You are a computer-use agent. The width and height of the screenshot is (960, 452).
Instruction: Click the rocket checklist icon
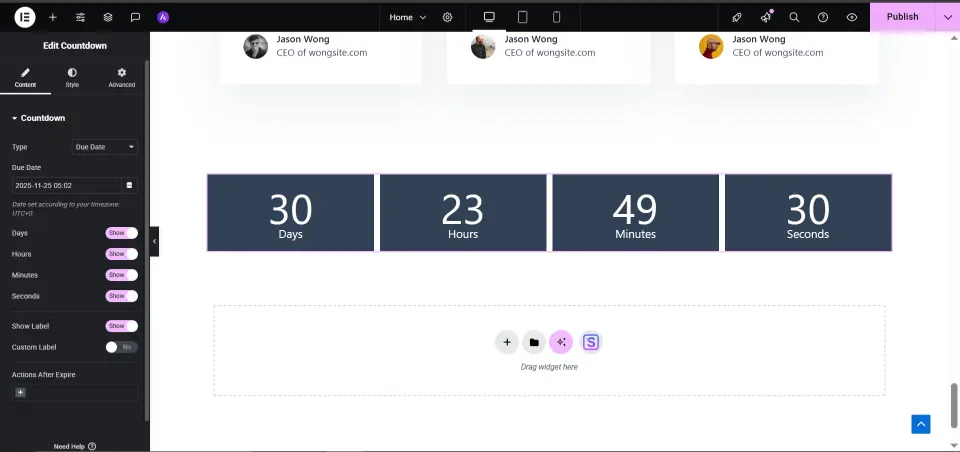[737, 17]
